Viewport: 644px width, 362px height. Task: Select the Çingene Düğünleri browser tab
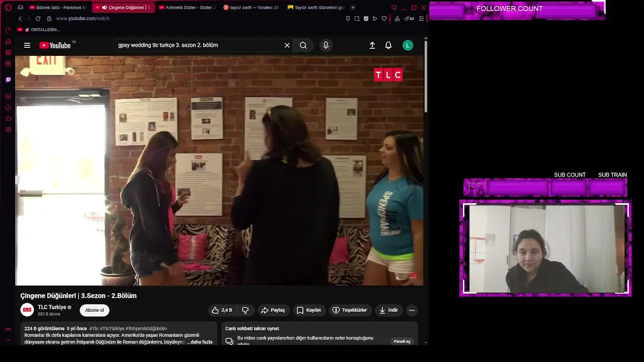point(123,8)
